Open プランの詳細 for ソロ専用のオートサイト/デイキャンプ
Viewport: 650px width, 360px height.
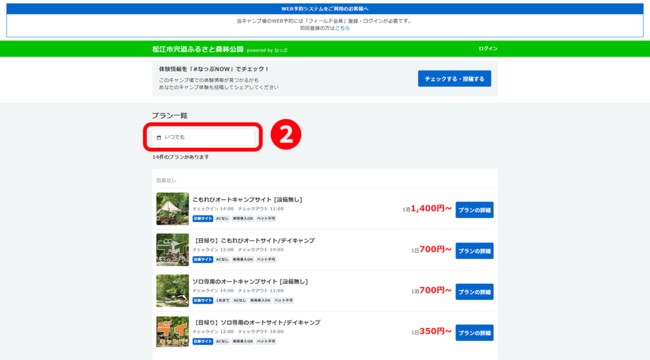click(x=474, y=333)
